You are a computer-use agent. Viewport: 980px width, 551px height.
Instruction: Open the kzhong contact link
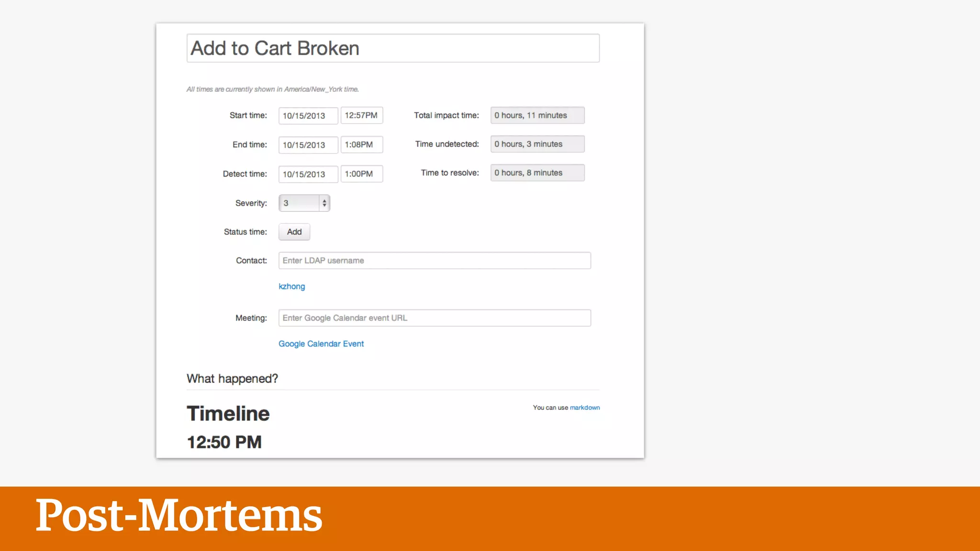pyautogui.click(x=291, y=287)
